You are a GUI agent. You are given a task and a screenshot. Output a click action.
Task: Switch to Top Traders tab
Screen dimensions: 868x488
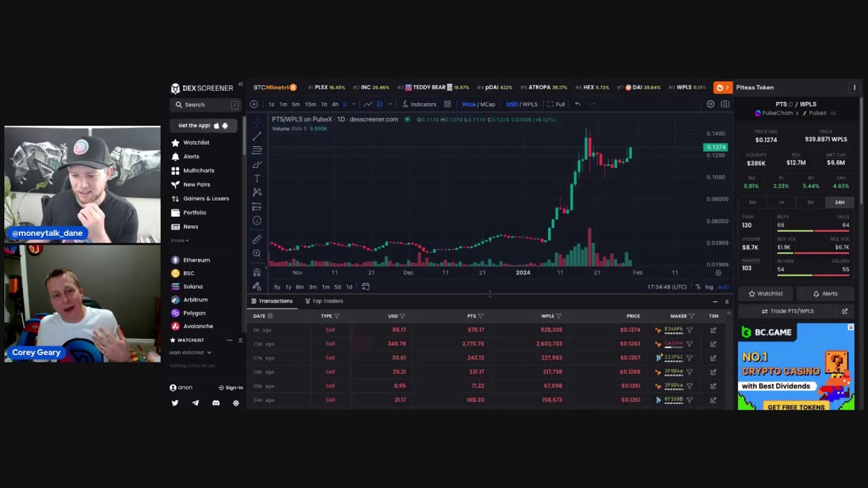pyautogui.click(x=323, y=301)
